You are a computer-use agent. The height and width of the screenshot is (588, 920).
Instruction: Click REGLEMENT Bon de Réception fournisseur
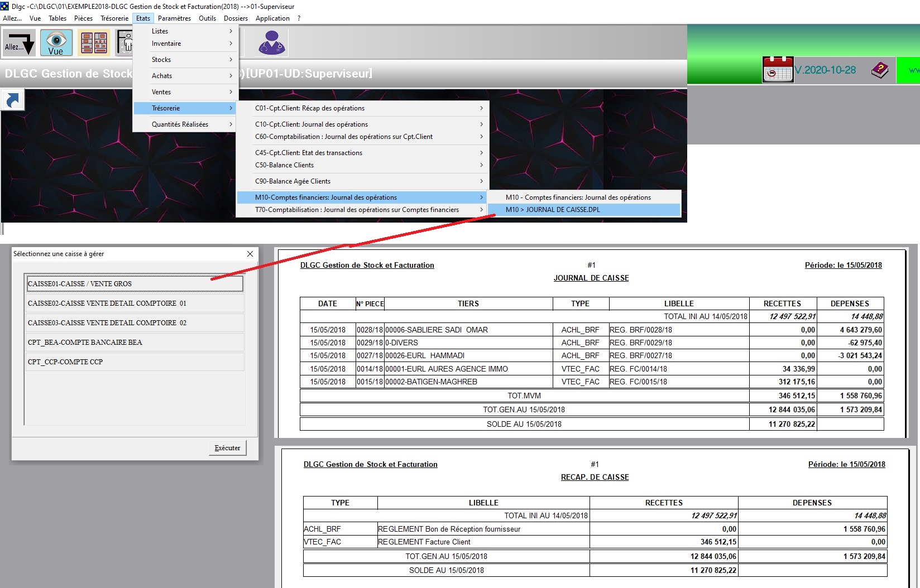pos(449,529)
